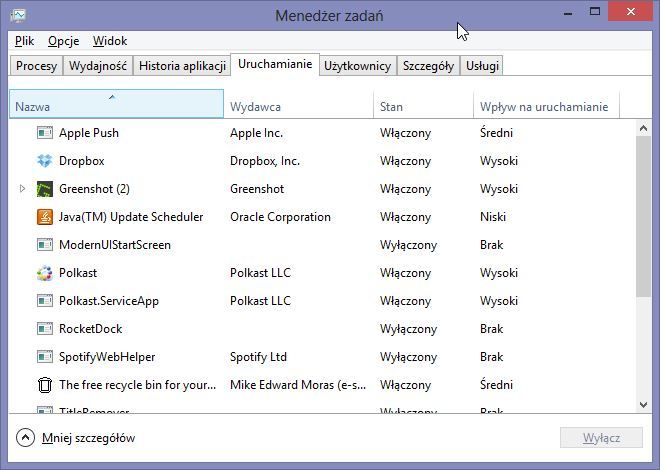660x470 pixels.
Task: Open the Szczegóły tab
Action: pyautogui.click(x=428, y=66)
